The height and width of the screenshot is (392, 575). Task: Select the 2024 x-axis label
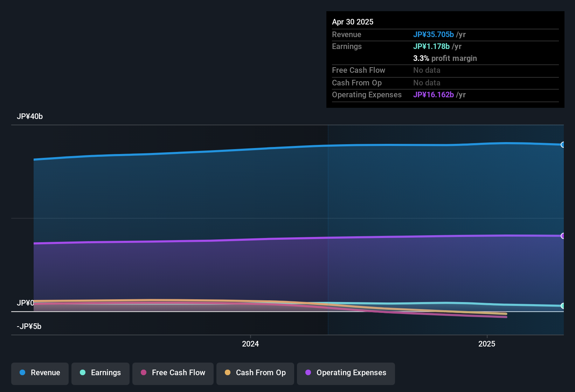click(250, 344)
